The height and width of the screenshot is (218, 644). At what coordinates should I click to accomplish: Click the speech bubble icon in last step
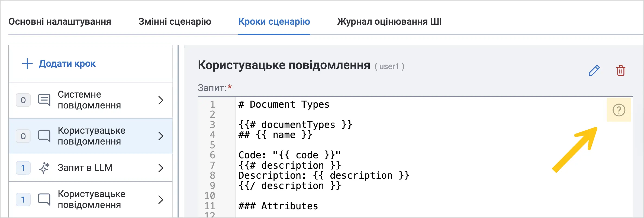point(44,200)
